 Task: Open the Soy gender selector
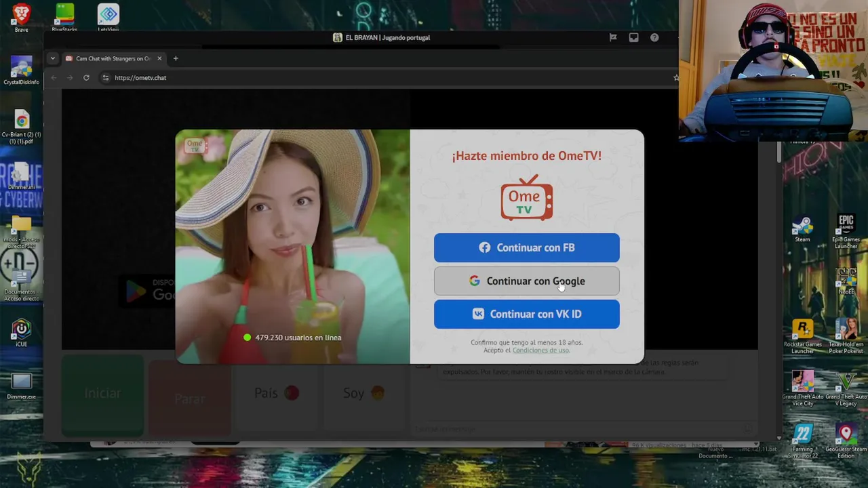[x=363, y=393]
